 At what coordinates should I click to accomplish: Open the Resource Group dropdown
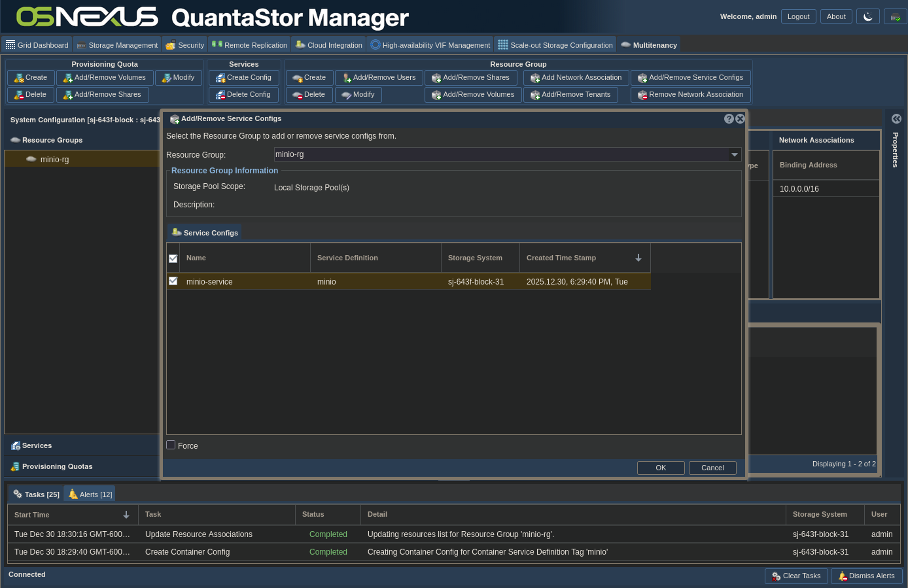click(735, 155)
